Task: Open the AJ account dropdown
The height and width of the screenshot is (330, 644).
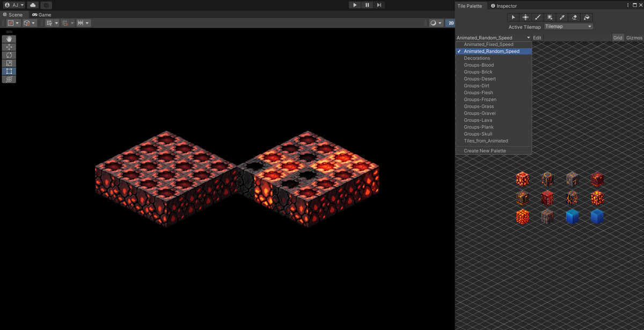Action: tap(13, 5)
